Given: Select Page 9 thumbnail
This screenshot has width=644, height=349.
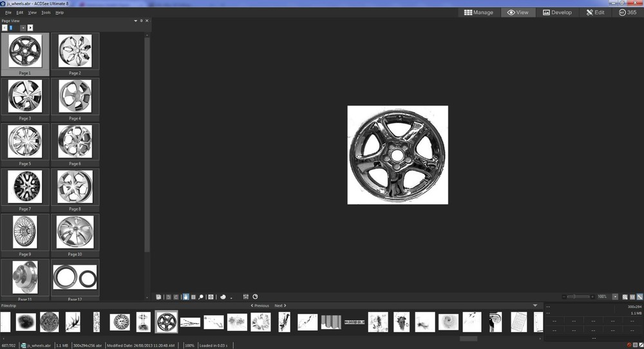Looking at the screenshot, I should click(25, 235).
